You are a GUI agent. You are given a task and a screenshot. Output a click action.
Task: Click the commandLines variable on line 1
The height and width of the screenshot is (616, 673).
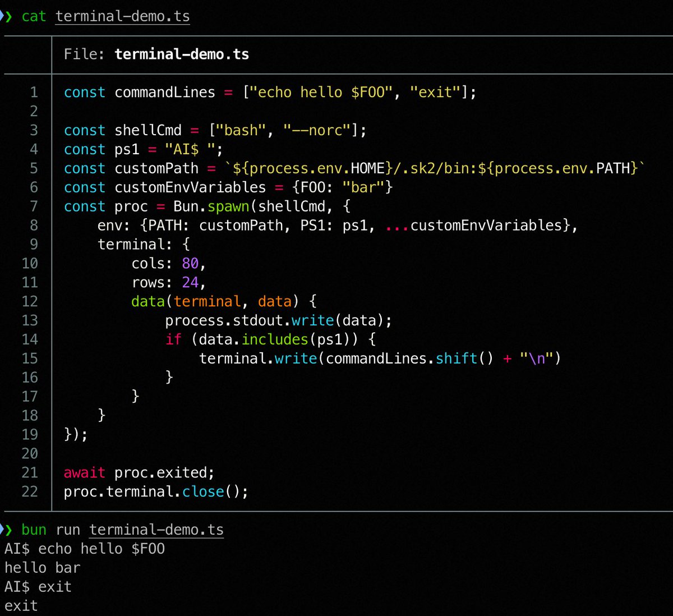[165, 92]
